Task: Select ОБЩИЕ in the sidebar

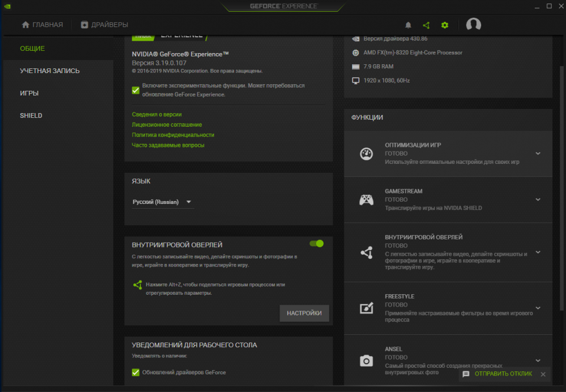Action: 32,48
